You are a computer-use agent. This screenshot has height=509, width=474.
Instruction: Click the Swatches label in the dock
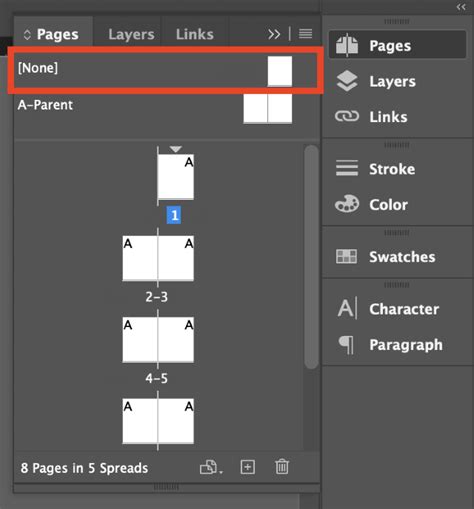(402, 257)
